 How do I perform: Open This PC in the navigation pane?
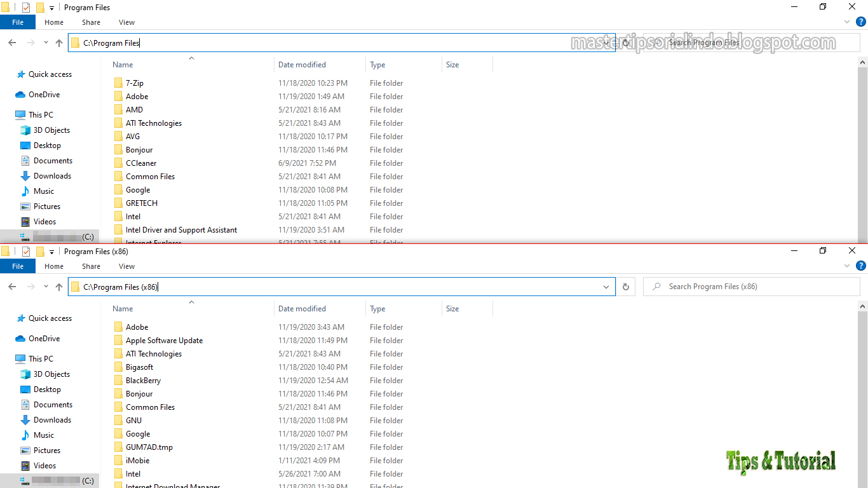[x=40, y=114]
